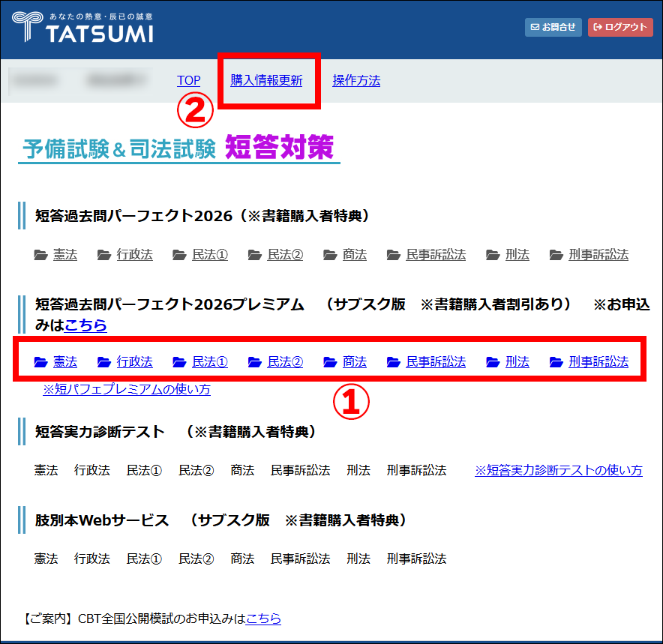Click the blue folder icon beside 刑法 in Premium row
The height and width of the screenshot is (644, 663).
(493, 362)
